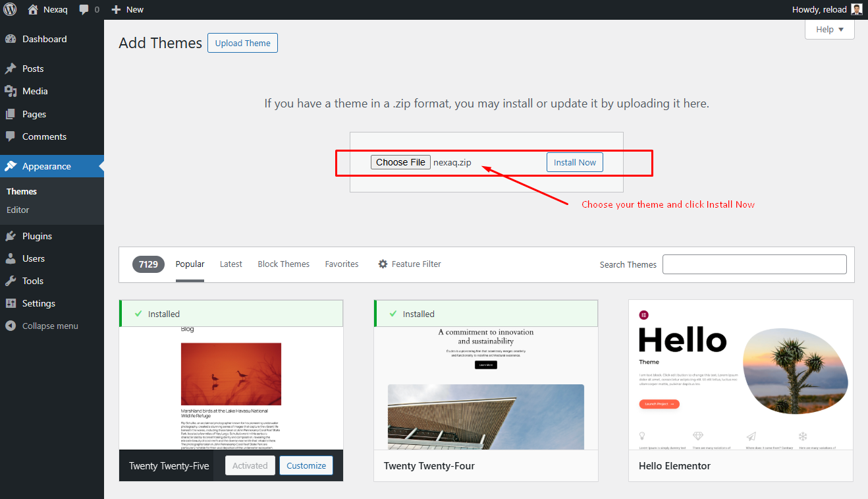Viewport: 868px width, 499px height.
Task: Click the Feature Filter gear icon
Action: pos(383,264)
